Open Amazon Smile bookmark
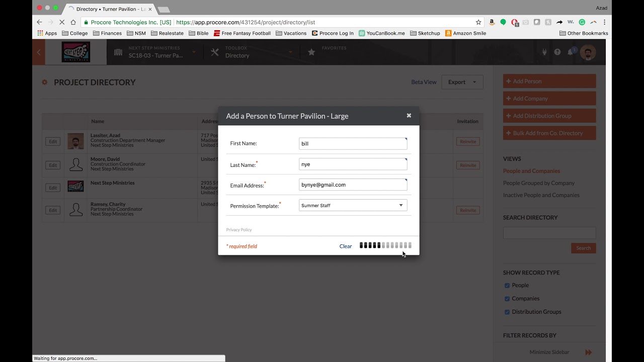The width and height of the screenshot is (644, 362). (466, 33)
